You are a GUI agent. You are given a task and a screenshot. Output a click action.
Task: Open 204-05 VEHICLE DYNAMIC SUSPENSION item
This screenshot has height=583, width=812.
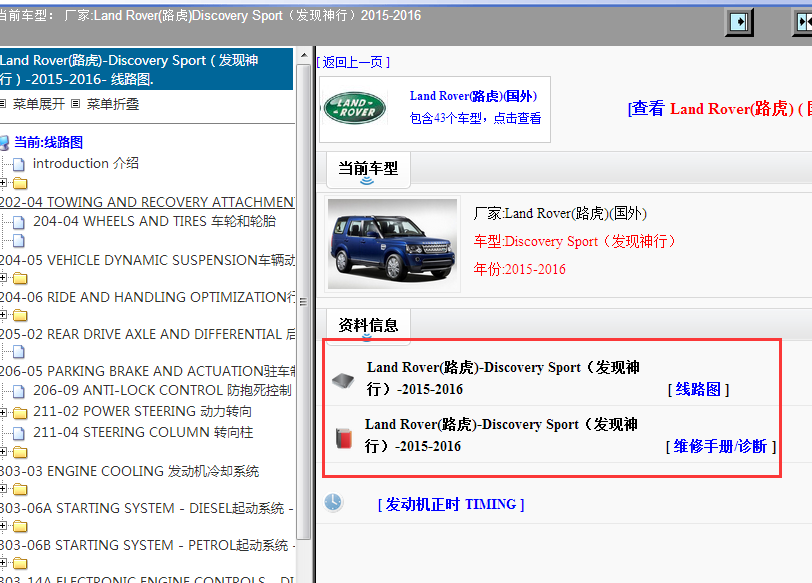[147, 260]
